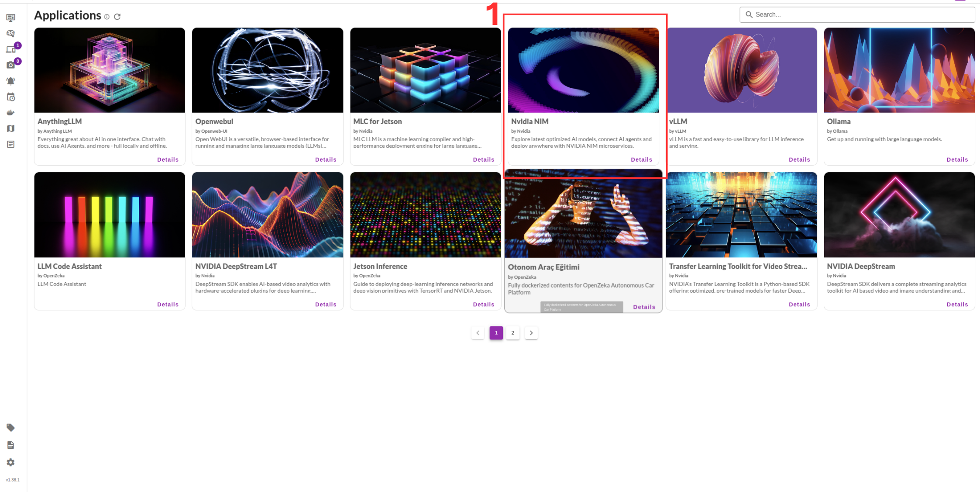Screen dimensions: 980x492
Task: Click the MLC for Jetson cubes thumbnail
Action: pyautogui.click(x=426, y=70)
